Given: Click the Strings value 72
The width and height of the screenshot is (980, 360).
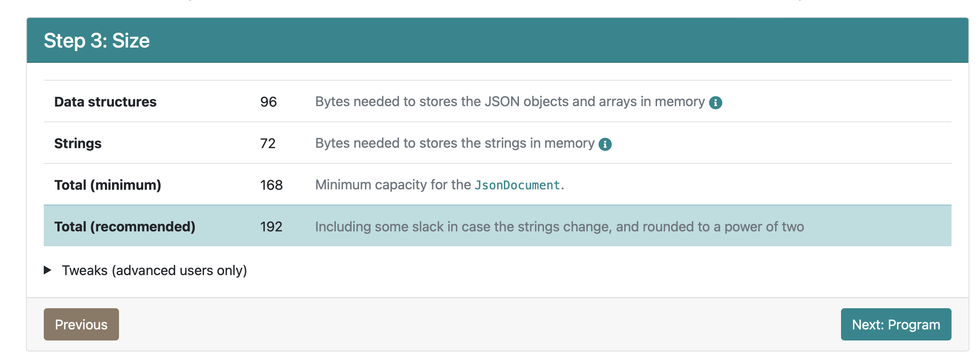Looking at the screenshot, I should pyautogui.click(x=268, y=143).
